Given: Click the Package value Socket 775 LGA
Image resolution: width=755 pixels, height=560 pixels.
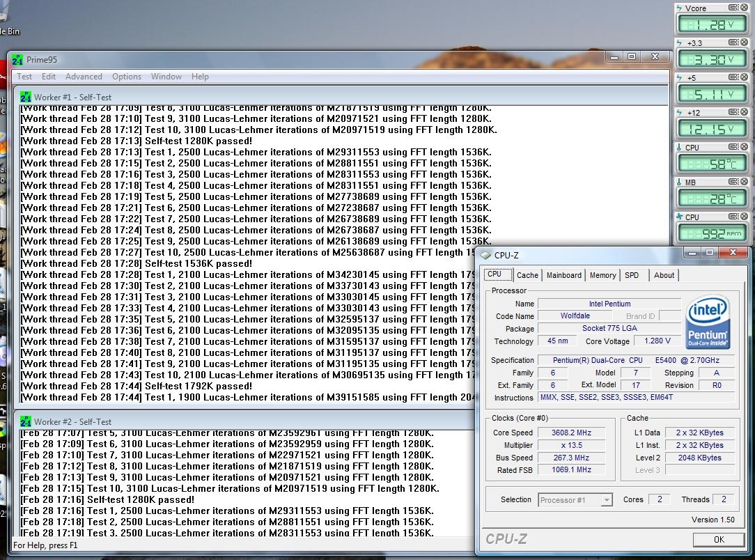Looking at the screenshot, I should pos(609,328).
